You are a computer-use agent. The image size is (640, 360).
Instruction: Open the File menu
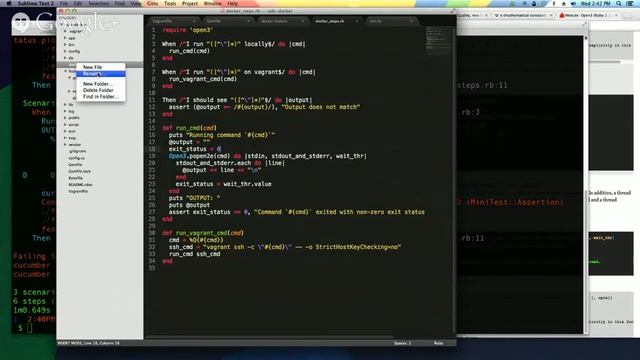point(64,3)
